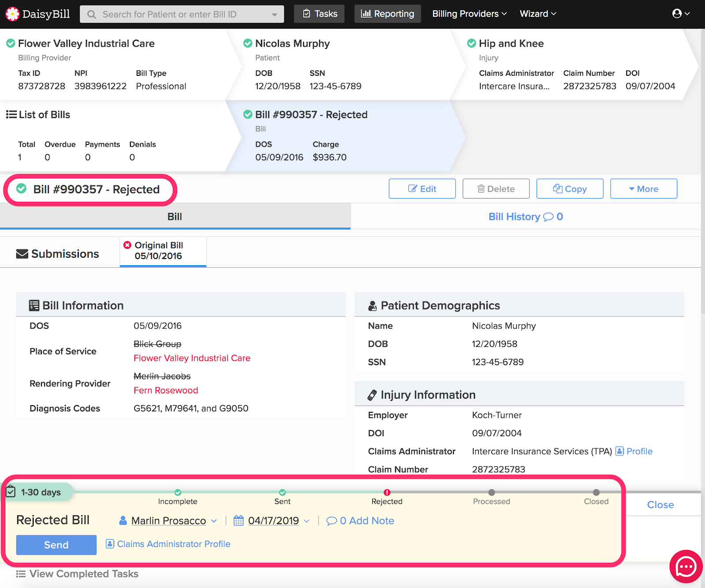The height and width of the screenshot is (588, 705).
Task: Click the Sent step marker on progress bar
Action: click(x=282, y=492)
